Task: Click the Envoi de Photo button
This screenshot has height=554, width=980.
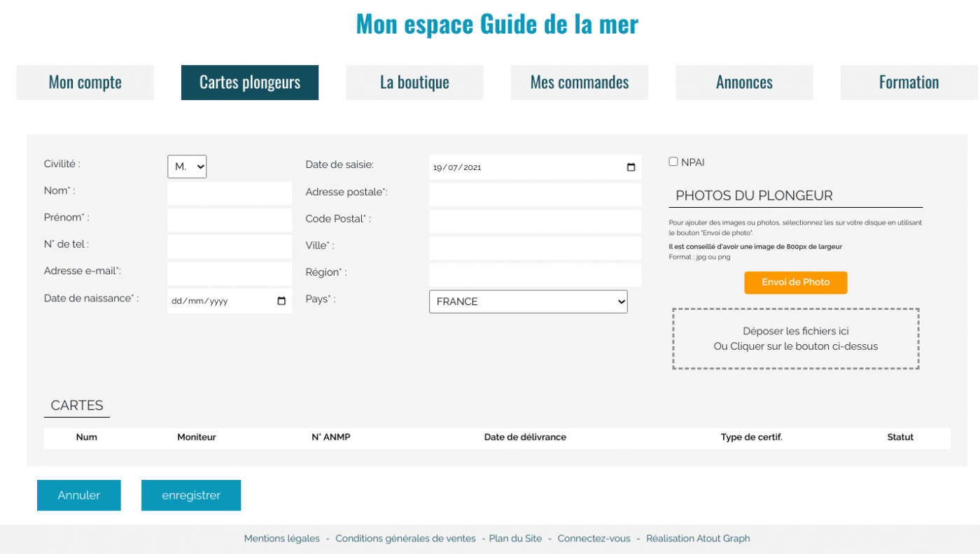Action: [x=795, y=283]
